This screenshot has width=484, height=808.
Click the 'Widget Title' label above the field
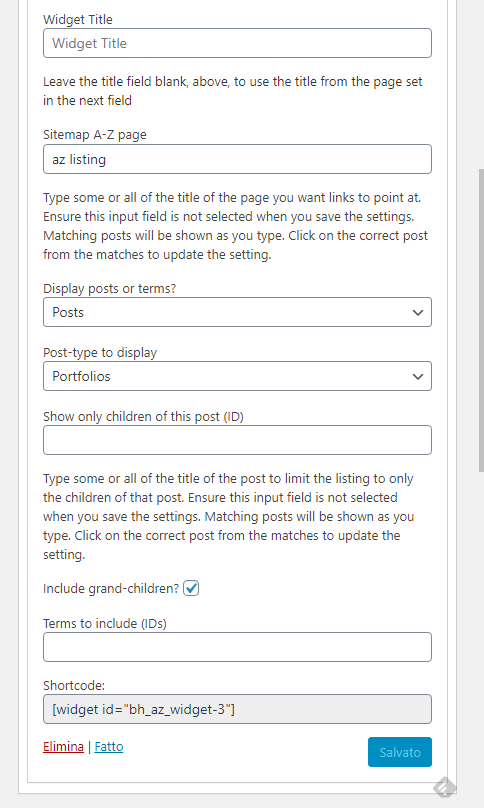(x=78, y=20)
